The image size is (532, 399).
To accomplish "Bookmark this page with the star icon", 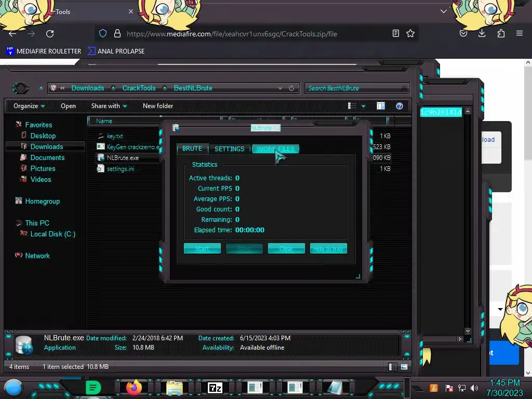I will [x=410, y=33].
